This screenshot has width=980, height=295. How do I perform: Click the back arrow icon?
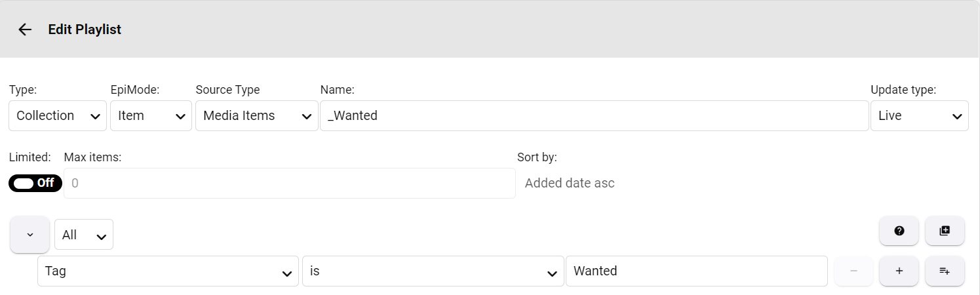25,29
